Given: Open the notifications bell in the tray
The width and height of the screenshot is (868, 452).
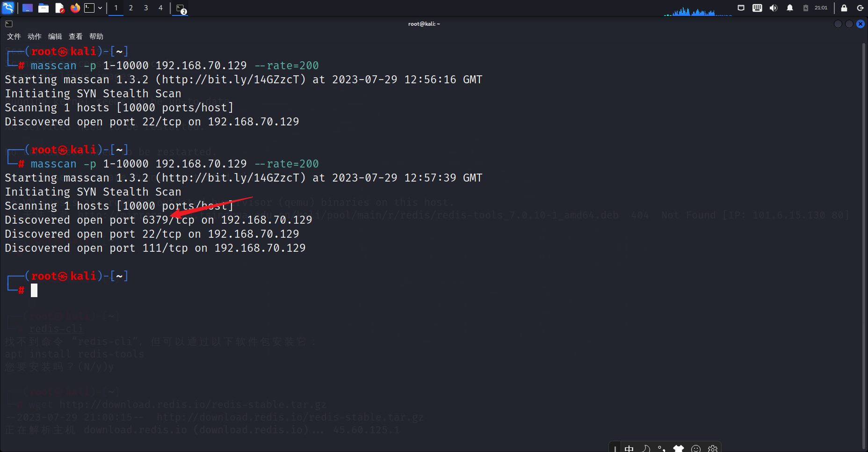Looking at the screenshot, I should 790,8.
